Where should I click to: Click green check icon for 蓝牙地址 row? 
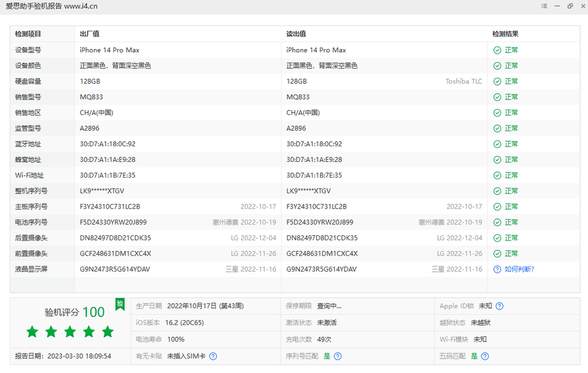tap(497, 144)
